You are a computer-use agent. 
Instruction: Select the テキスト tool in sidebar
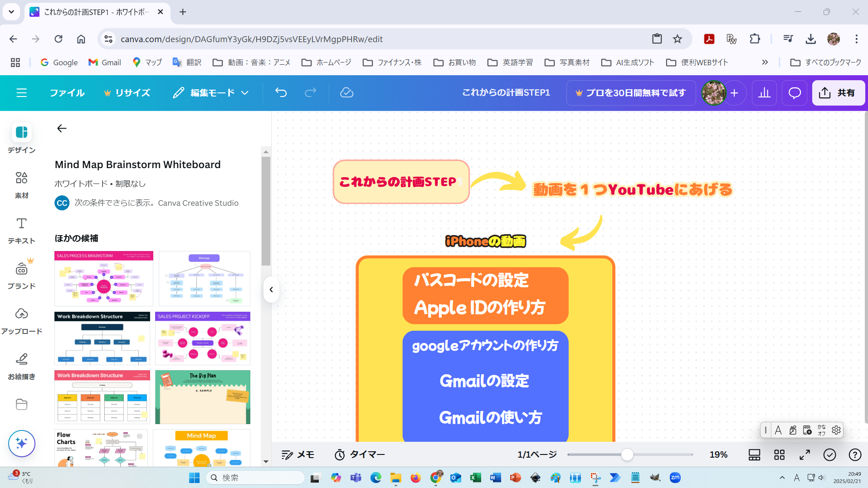pos(21,230)
